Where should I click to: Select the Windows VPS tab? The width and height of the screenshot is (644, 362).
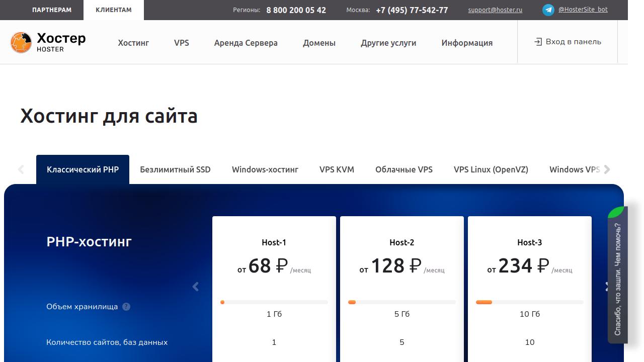point(575,169)
